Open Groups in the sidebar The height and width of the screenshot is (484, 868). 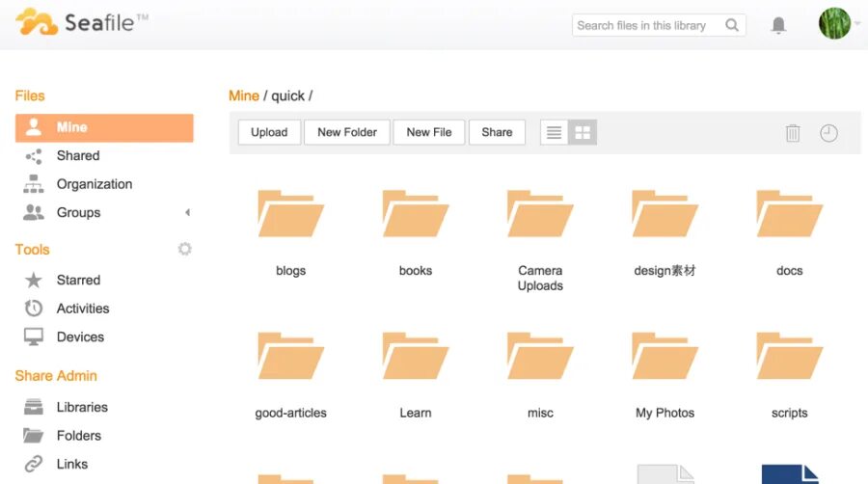[x=78, y=212]
